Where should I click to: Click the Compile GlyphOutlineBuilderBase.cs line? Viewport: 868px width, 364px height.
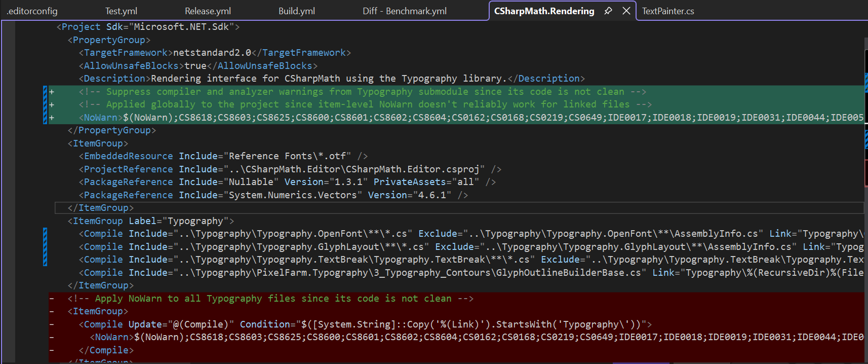click(471, 273)
